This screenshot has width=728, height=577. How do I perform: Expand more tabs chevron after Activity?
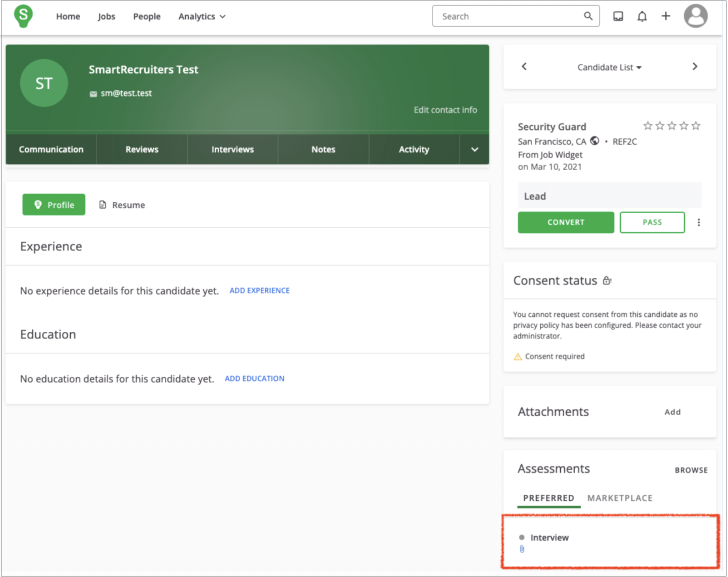tap(474, 149)
